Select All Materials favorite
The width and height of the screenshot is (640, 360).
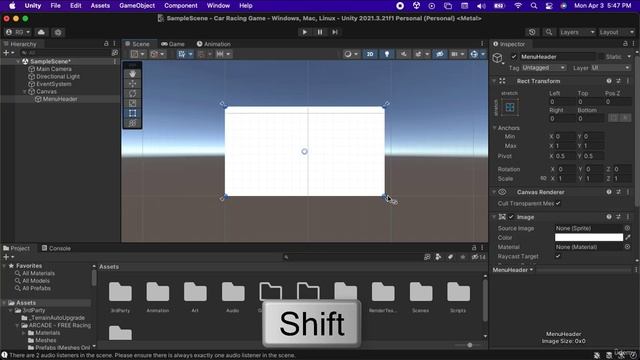38,273
